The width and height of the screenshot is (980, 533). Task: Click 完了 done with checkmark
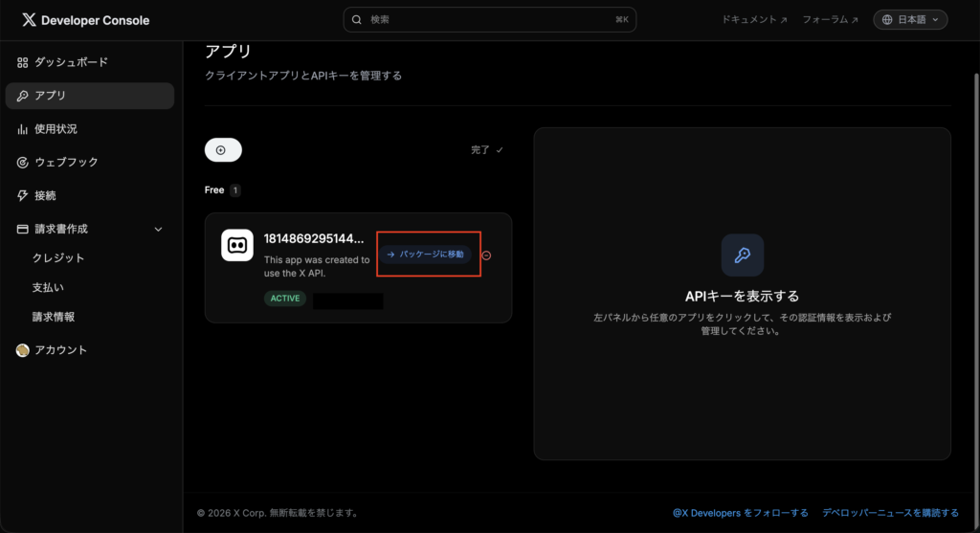486,150
